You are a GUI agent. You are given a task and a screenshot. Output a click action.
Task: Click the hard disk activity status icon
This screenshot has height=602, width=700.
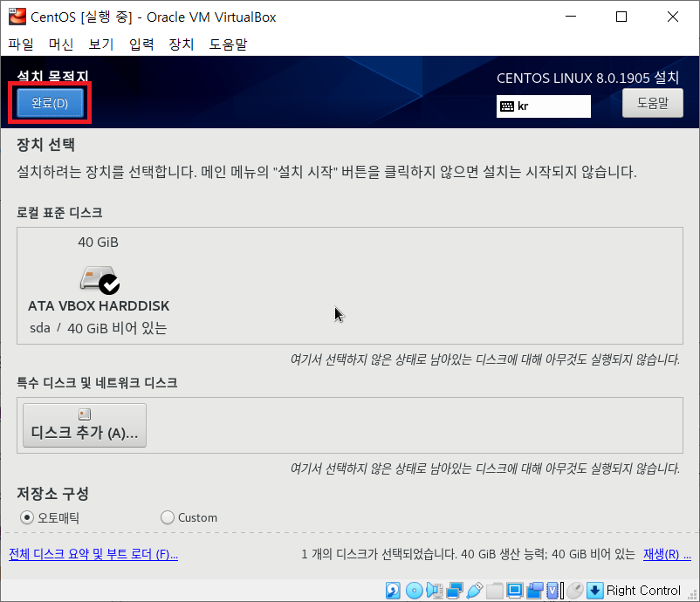(393, 591)
